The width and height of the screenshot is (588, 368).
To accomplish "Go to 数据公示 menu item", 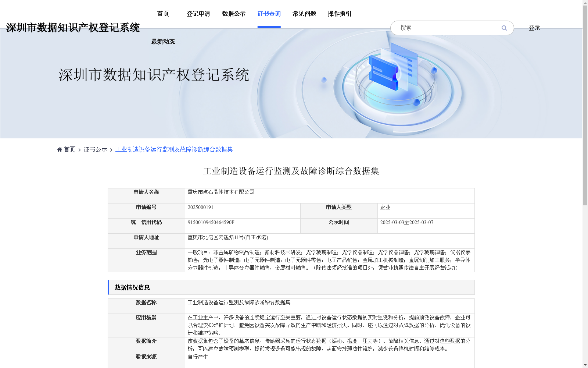I will pyautogui.click(x=234, y=14).
